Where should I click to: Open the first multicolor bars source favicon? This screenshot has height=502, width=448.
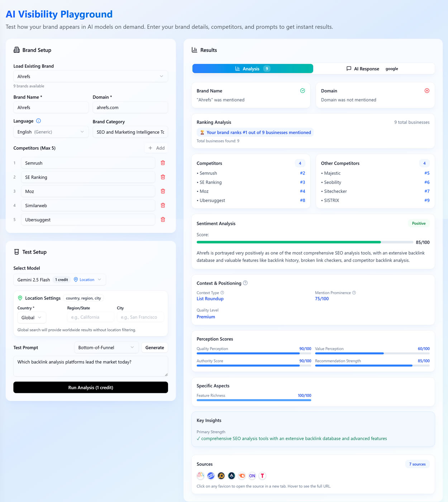click(200, 476)
